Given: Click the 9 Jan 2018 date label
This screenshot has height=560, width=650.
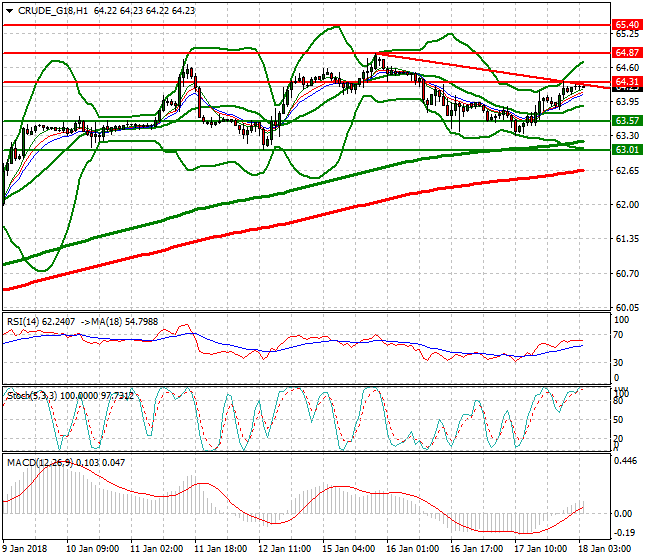Looking at the screenshot, I should [27, 550].
